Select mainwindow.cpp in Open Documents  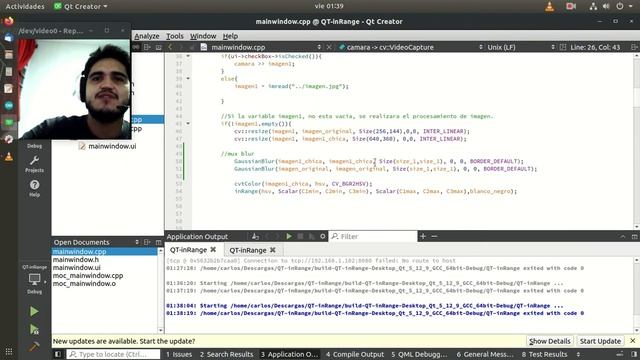[104, 251]
